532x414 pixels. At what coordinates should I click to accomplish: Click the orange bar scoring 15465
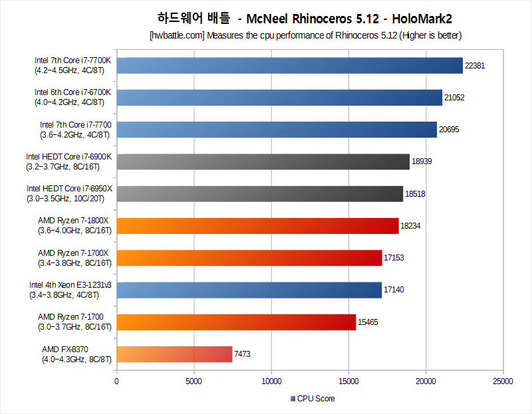[x=237, y=322]
